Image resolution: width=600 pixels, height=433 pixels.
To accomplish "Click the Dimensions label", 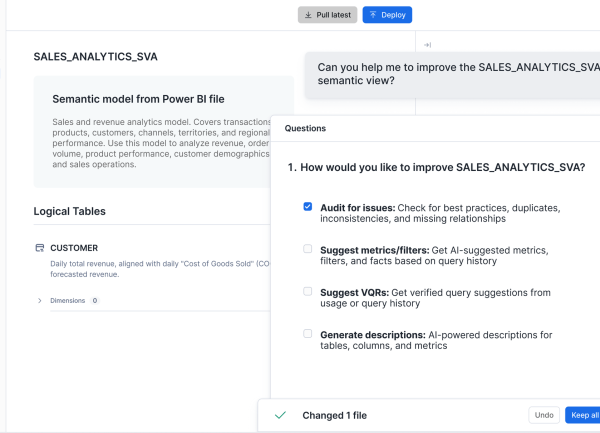I will click(x=68, y=301).
